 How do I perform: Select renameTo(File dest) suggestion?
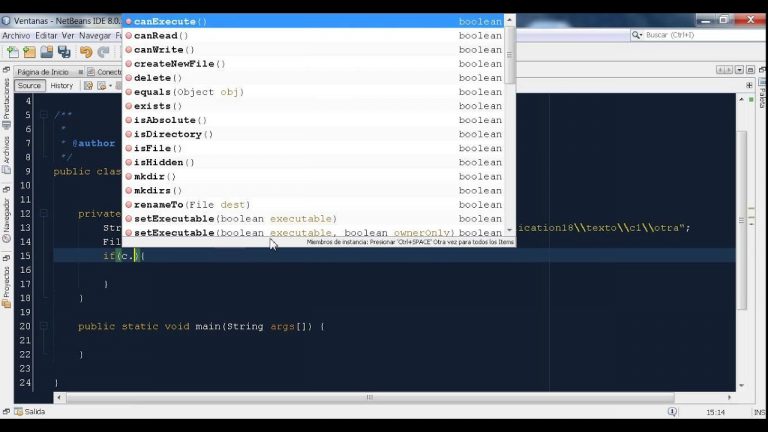pyautogui.click(x=313, y=205)
